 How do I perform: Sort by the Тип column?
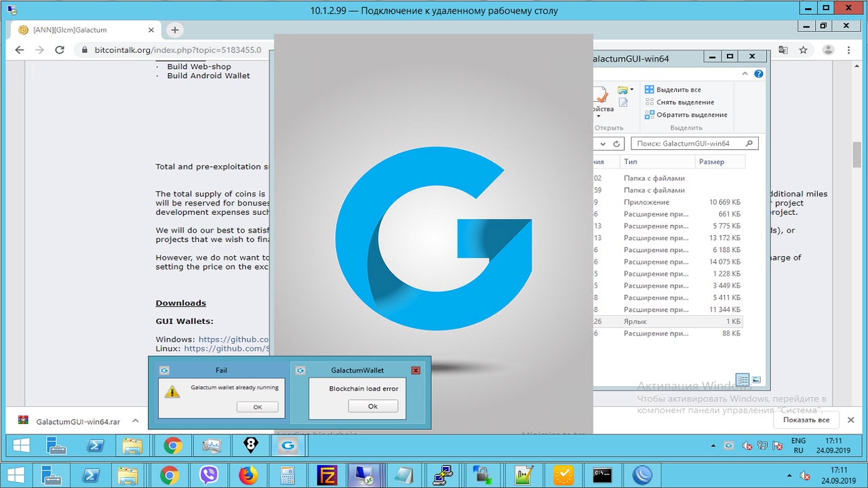click(656, 162)
